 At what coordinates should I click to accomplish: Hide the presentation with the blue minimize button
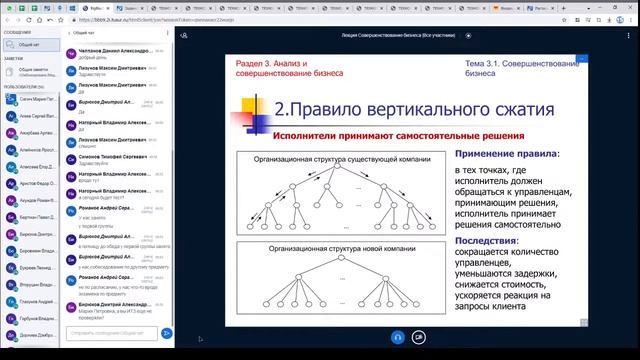pos(582,59)
